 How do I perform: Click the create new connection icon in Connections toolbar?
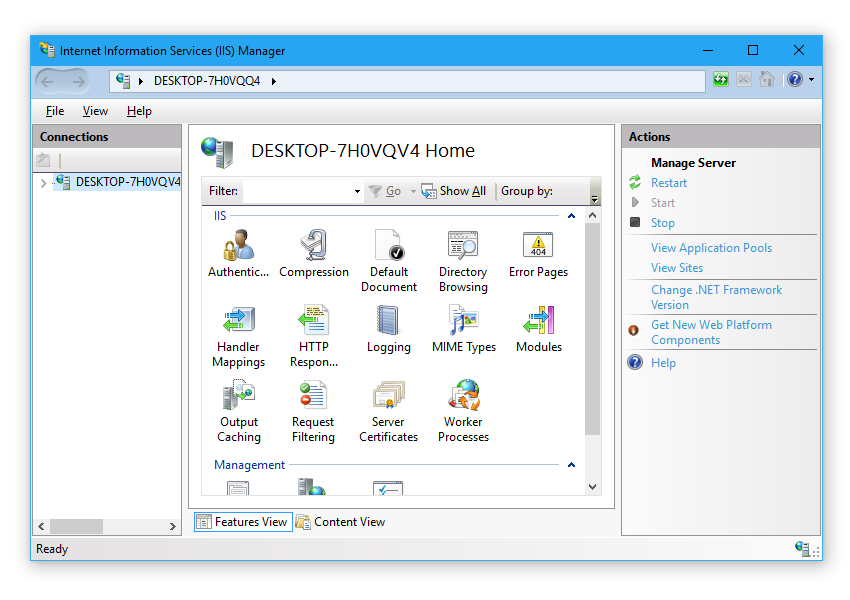pos(43,160)
